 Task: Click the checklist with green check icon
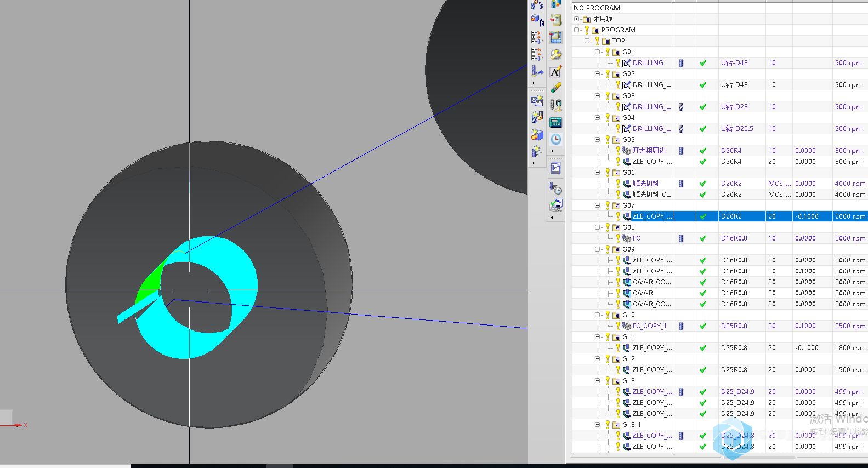click(x=556, y=206)
